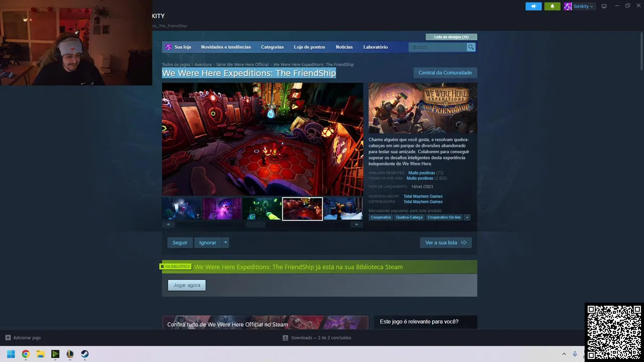The width and height of the screenshot is (644, 362).
Task: Select the snowy screenshot thumbnail
Action: click(x=343, y=209)
